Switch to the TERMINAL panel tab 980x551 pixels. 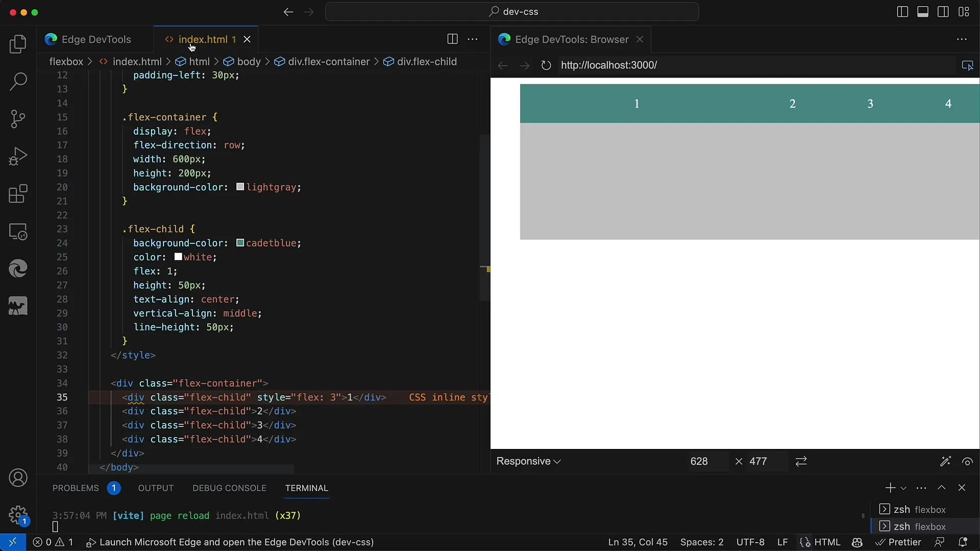click(x=306, y=488)
